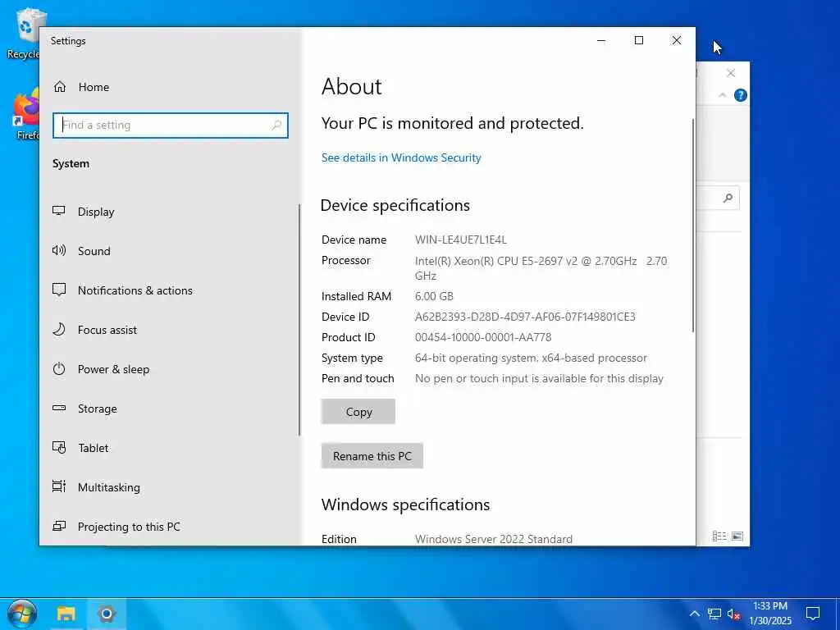The height and width of the screenshot is (630, 840).
Task: Open File Explorer from the taskbar
Action: [66, 614]
